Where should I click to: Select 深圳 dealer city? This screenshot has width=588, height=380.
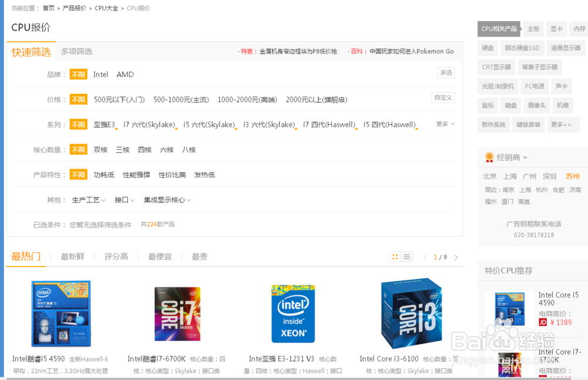549,176
